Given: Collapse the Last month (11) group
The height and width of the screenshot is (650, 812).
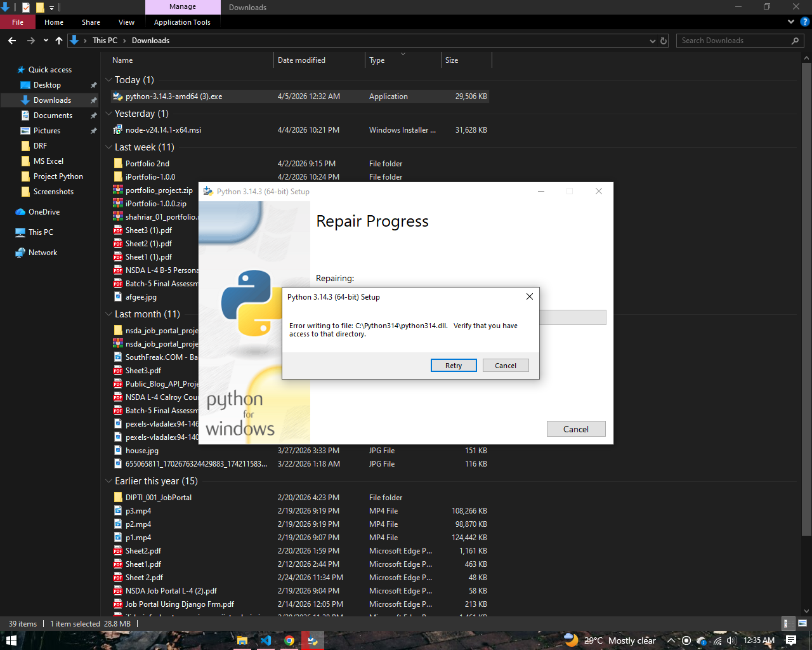Looking at the screenshot, I should (108, 314).
